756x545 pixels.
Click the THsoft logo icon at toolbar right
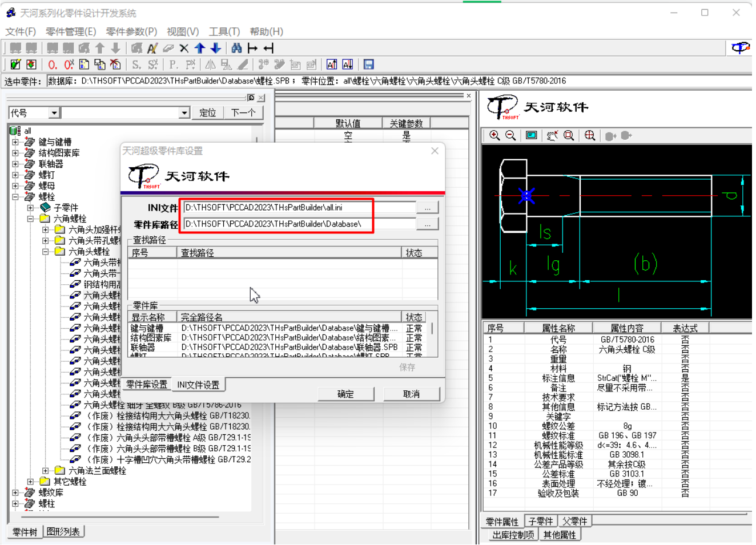click(x=741, y=48)
